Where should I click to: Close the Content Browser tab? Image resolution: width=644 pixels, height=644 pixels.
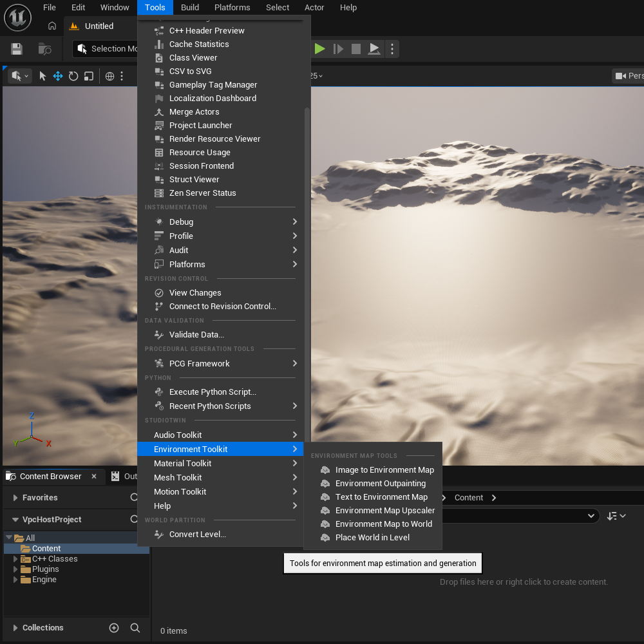pyautogui.click(x=94, y=477)
